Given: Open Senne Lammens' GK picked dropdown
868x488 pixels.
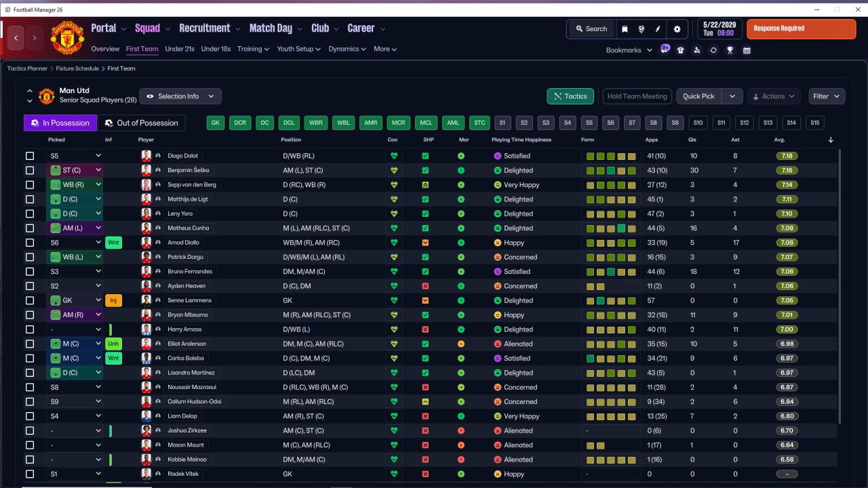Looking at the screenshot, I should click(75, 300).
